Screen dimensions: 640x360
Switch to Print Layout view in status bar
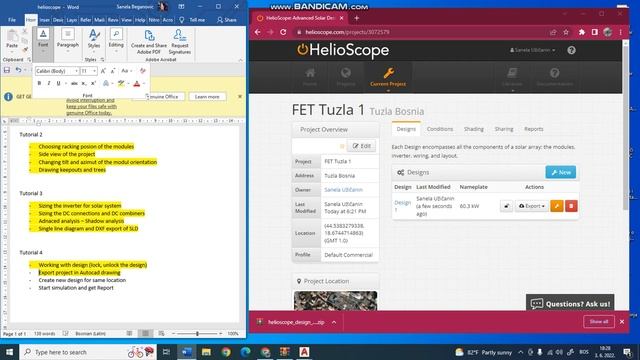pyautogui.click(x=145, y=333)
